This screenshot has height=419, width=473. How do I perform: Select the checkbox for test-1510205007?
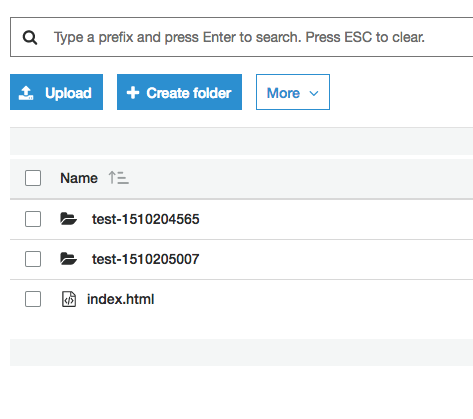click(33, 259)
